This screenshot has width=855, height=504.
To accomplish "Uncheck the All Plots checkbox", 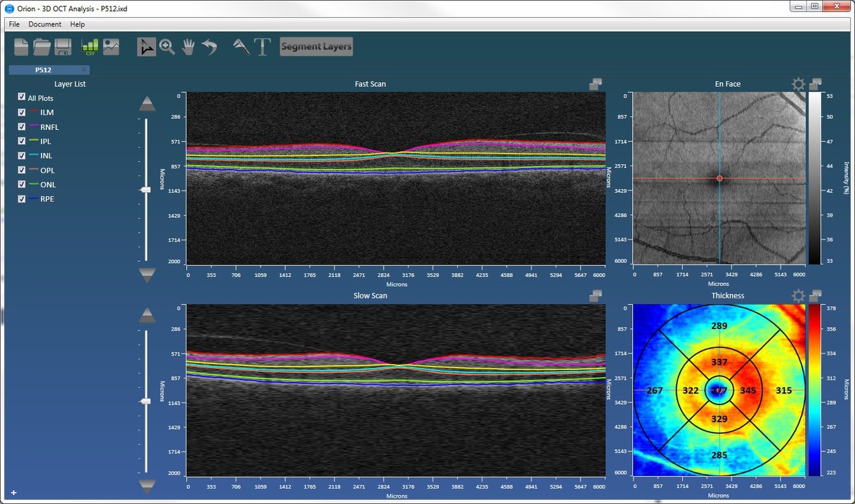I will click(21, 98).
